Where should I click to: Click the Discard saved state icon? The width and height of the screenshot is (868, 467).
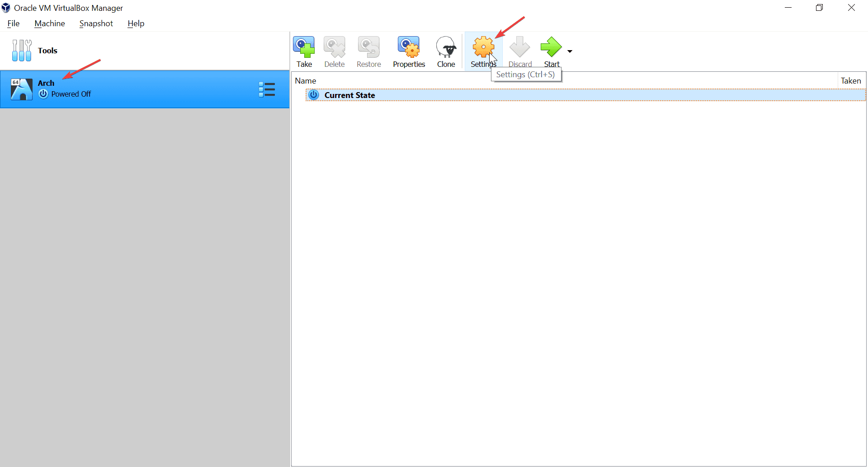coord(520,47)
